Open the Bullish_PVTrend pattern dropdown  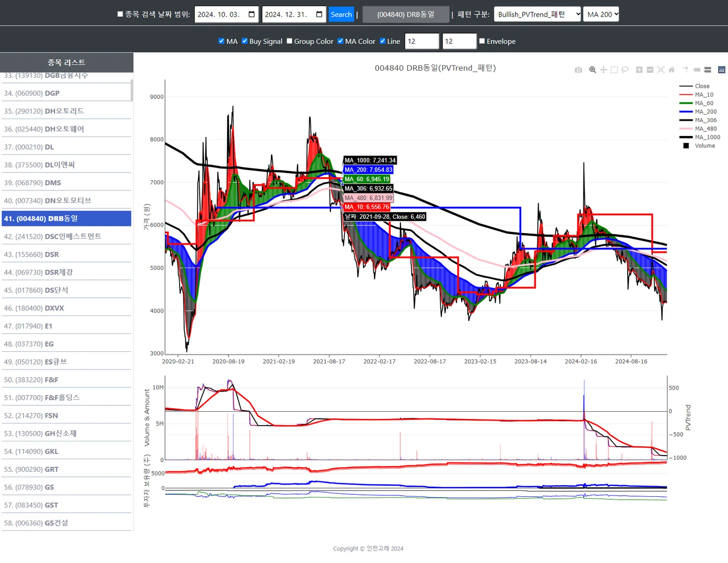click(538, 14)
